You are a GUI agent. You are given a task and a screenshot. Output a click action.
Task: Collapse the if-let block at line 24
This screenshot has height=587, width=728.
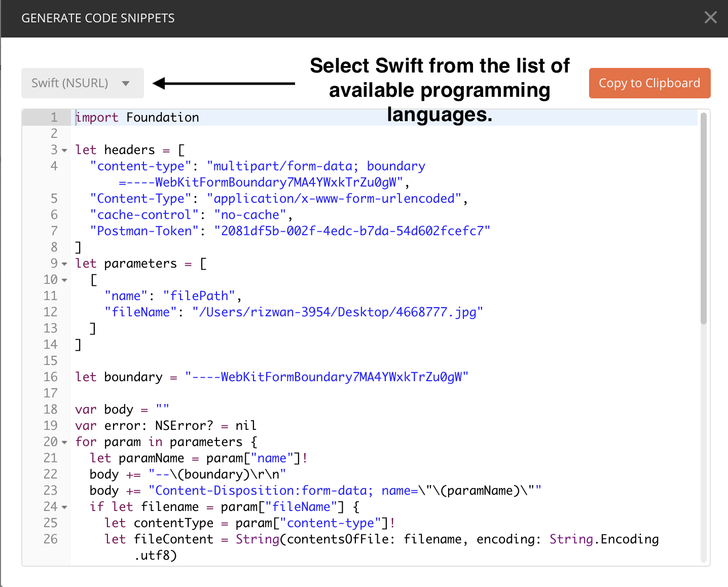coord(64,507)
